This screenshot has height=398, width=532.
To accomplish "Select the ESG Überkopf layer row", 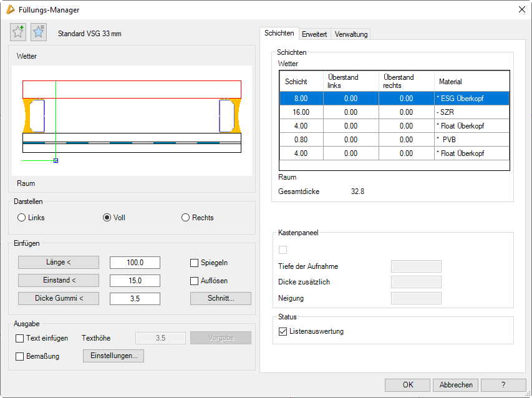I will pyautogui.click(x=394, y=99).
